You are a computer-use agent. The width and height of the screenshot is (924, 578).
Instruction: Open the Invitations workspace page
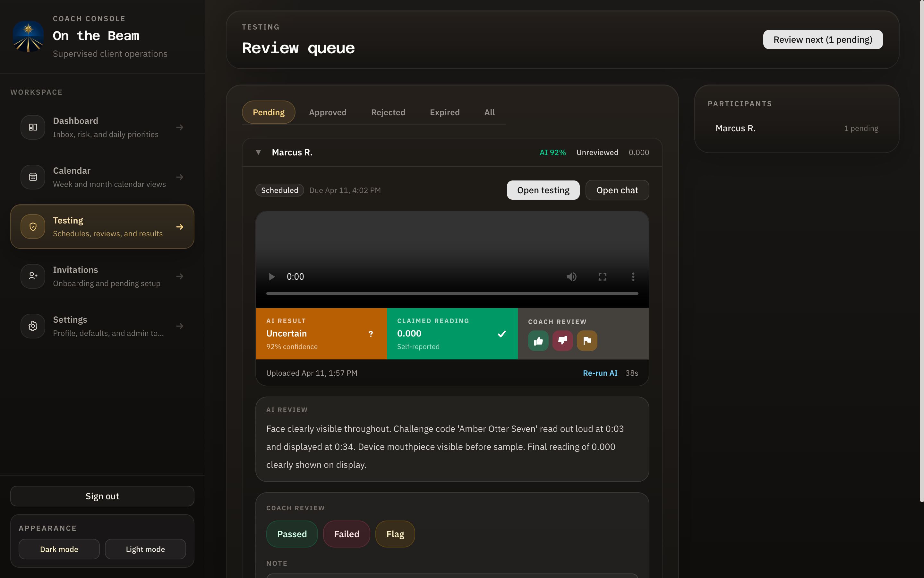[102, 276]
